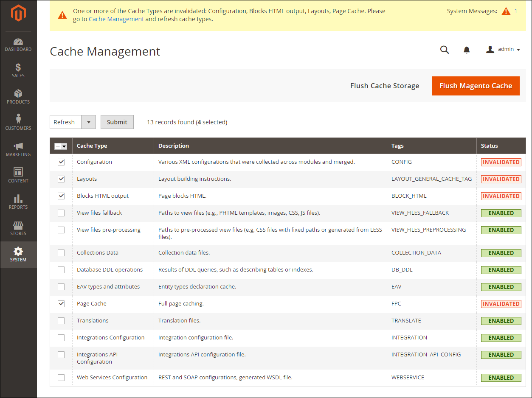Check the Web Services Configuration checkbox
The width and height of the screenshot is (532, 398).
tap(61, 378)
